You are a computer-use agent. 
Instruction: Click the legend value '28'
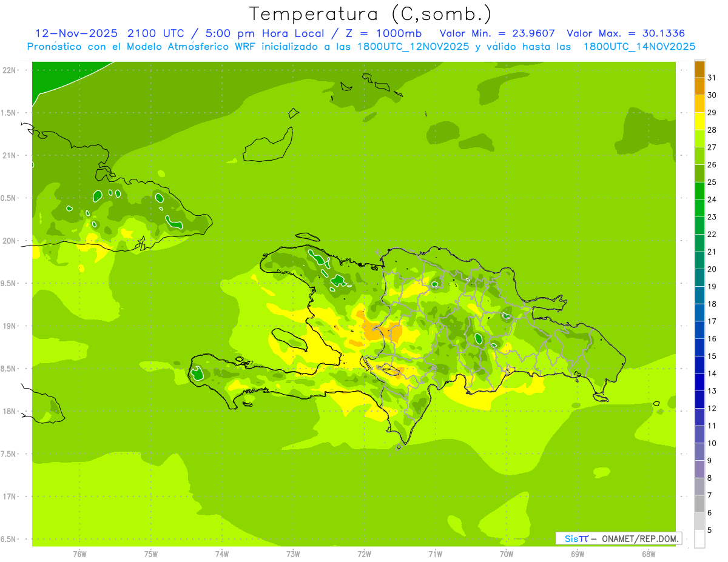click(x=712, y=130)
